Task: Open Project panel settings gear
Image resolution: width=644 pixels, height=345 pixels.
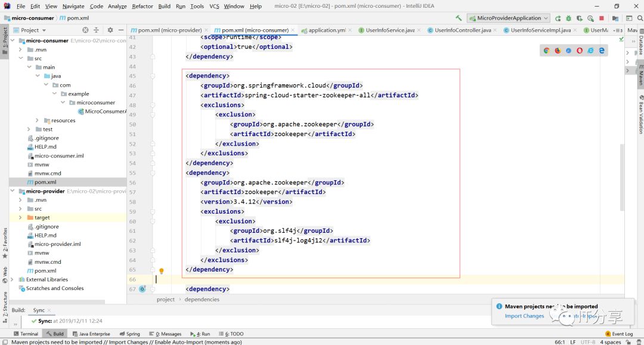Action: 110,30
